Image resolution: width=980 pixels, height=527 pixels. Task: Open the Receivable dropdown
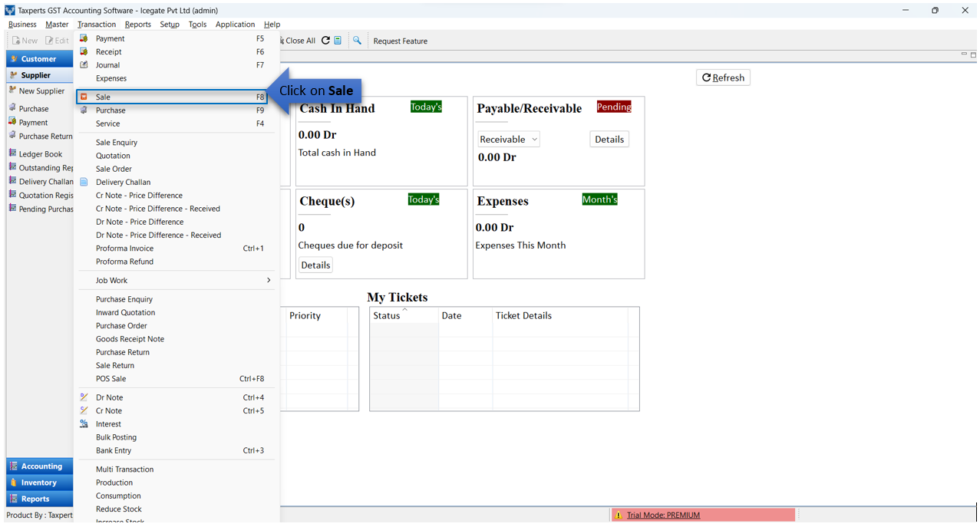(x=509, y=139)
